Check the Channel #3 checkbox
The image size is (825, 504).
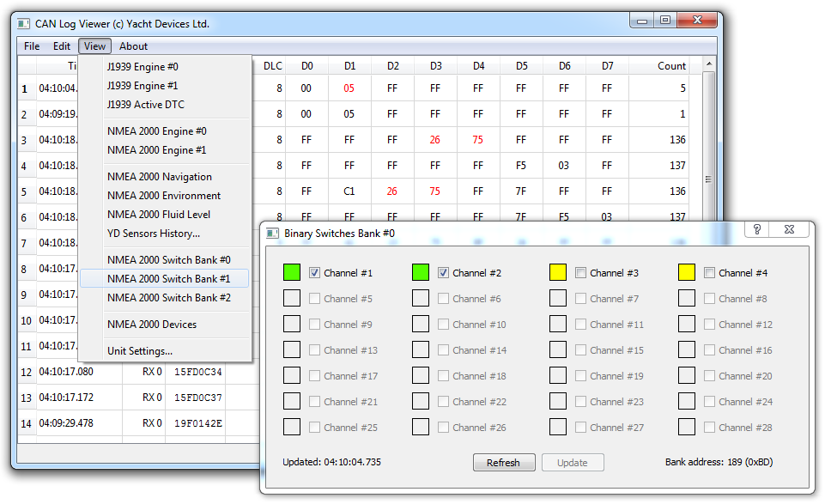pos(581,272)
